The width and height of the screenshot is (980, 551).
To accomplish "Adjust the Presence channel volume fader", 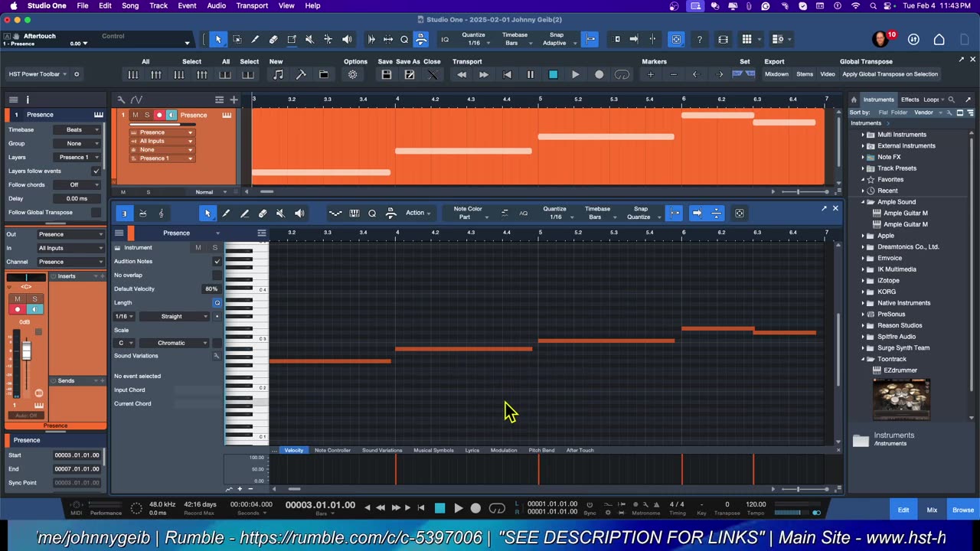I will 26,350.
